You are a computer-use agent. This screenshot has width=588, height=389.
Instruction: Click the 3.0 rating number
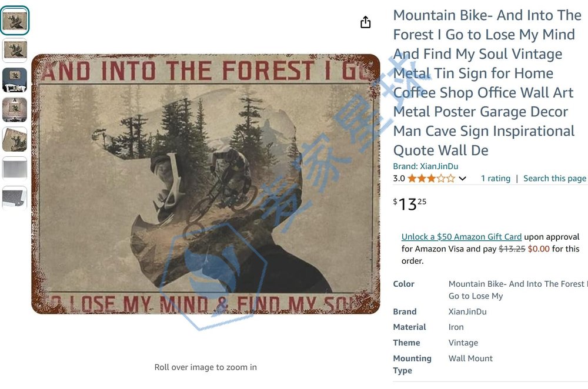[x=399, y=179]
